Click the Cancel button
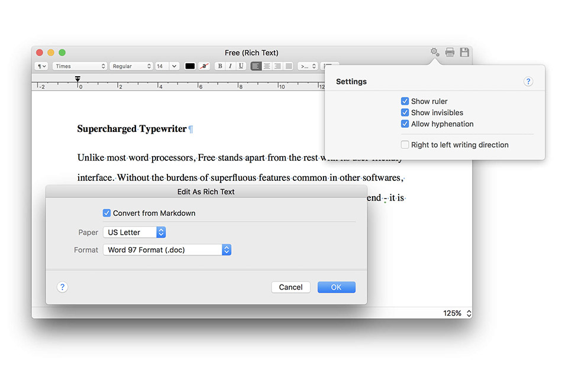The width and height of the screenshot is (562, 392). (290, 287)
